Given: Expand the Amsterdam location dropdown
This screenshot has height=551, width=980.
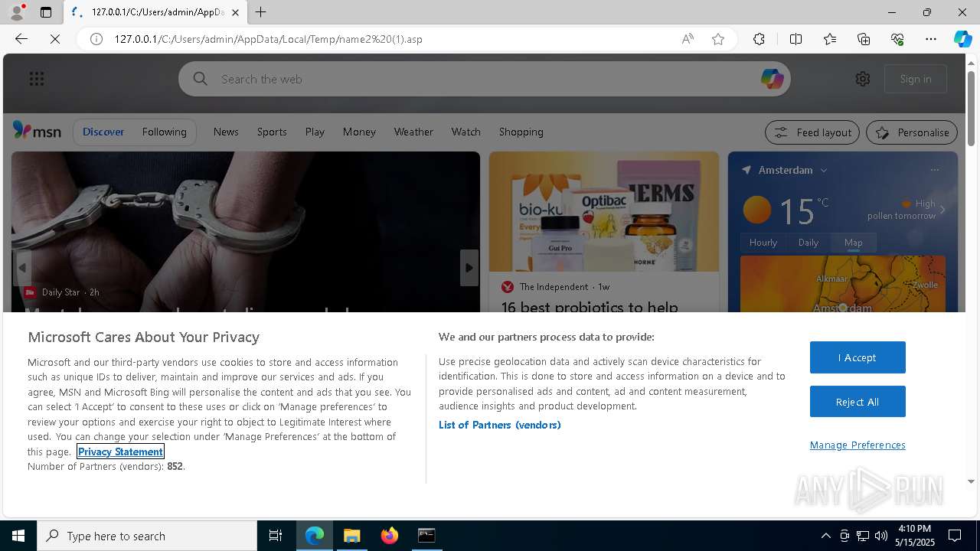Looking at the screenshot, I should 824,170.
